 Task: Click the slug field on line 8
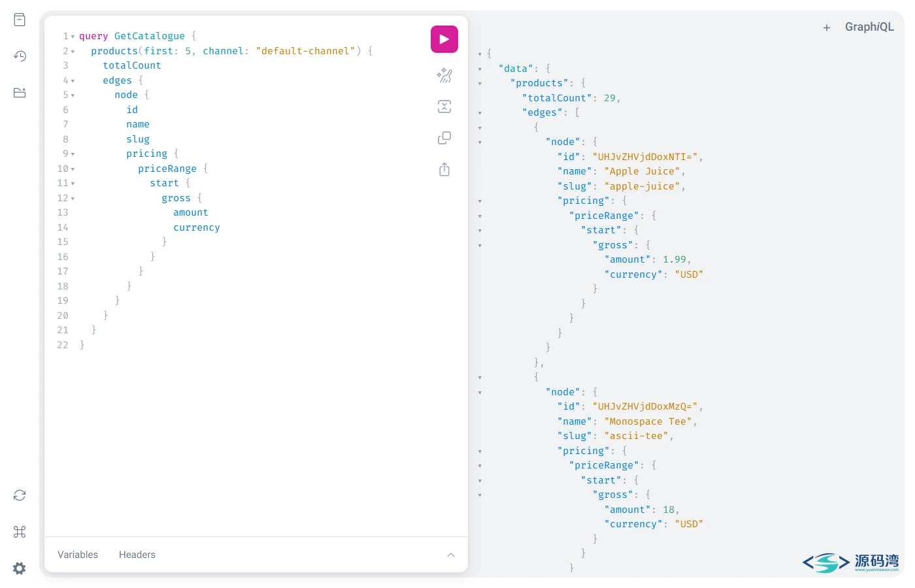pyautogui.click(x=138, y=139)
